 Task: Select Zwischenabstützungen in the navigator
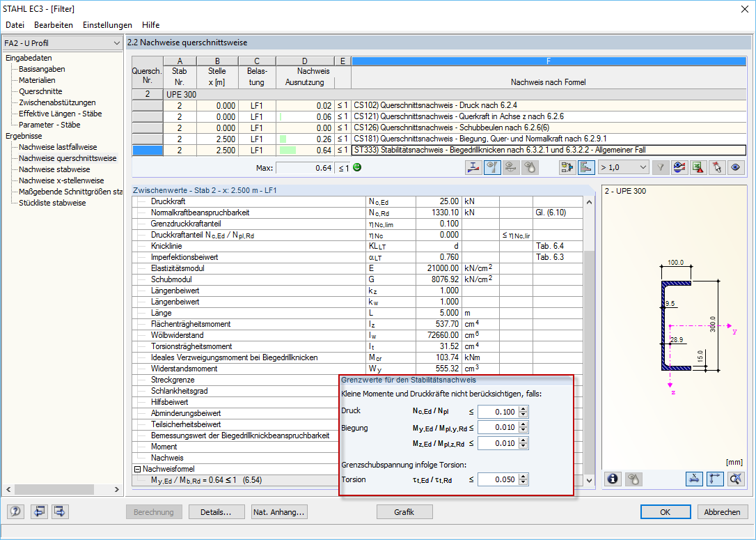(x=57, y=102)
